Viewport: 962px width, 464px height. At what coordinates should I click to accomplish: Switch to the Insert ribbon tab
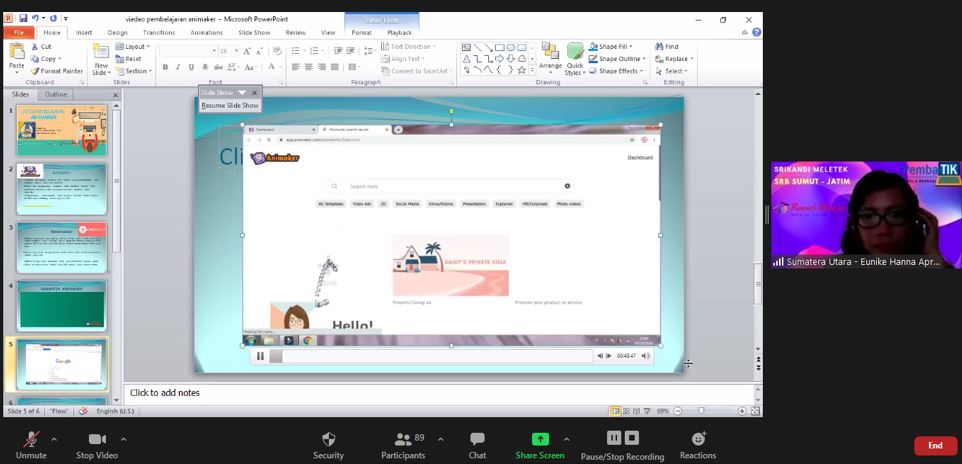84,33
